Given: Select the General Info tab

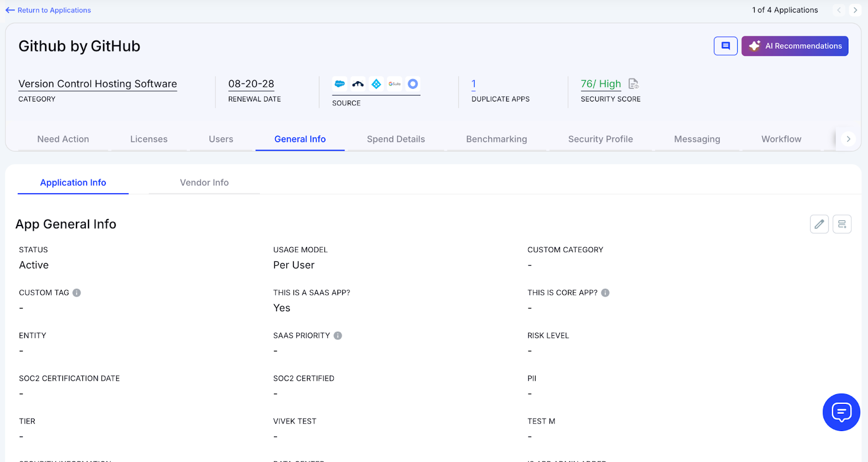Looking at the screenshot, I should [x=300, y=139].
